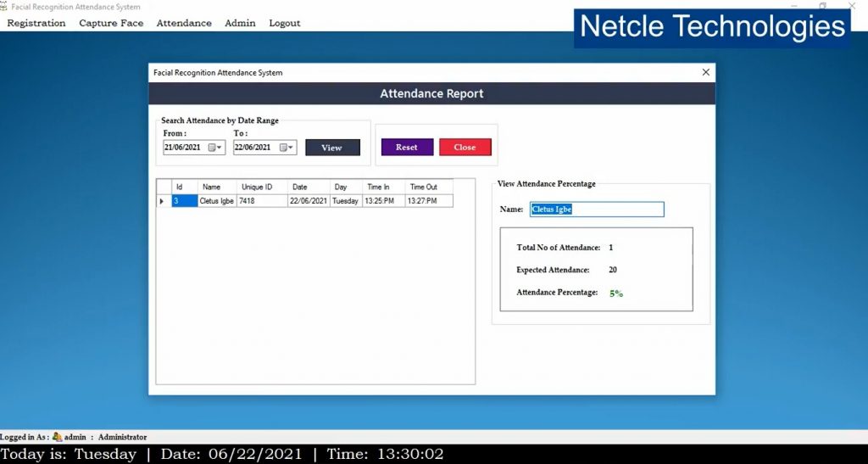Select the Time In cell 13:25:PM

pos(384,201)
